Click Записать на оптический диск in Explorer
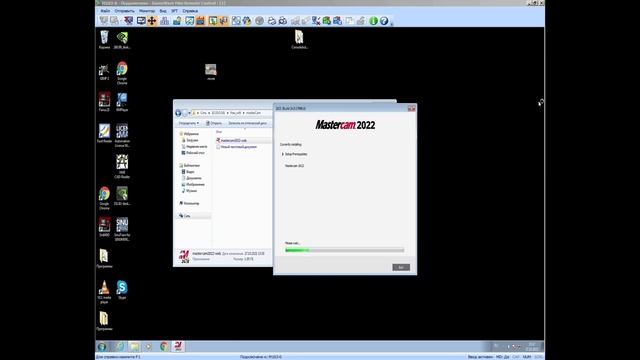 (x=247, y=123)
